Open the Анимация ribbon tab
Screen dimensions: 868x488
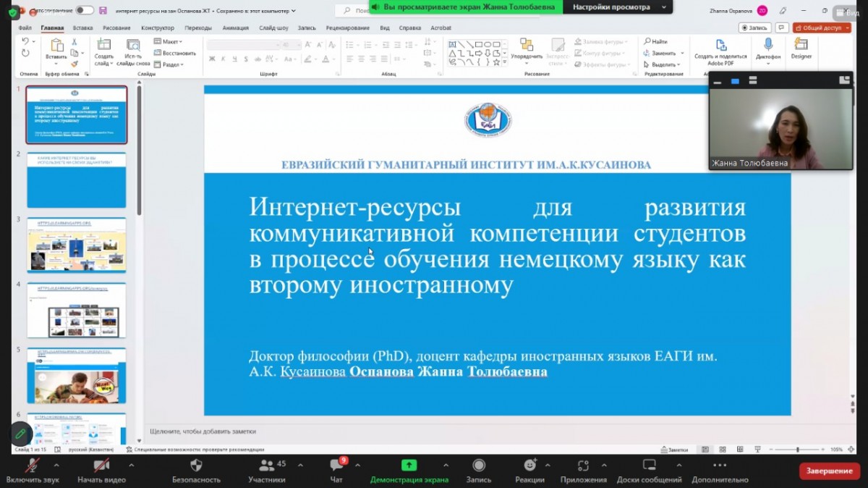235,28
